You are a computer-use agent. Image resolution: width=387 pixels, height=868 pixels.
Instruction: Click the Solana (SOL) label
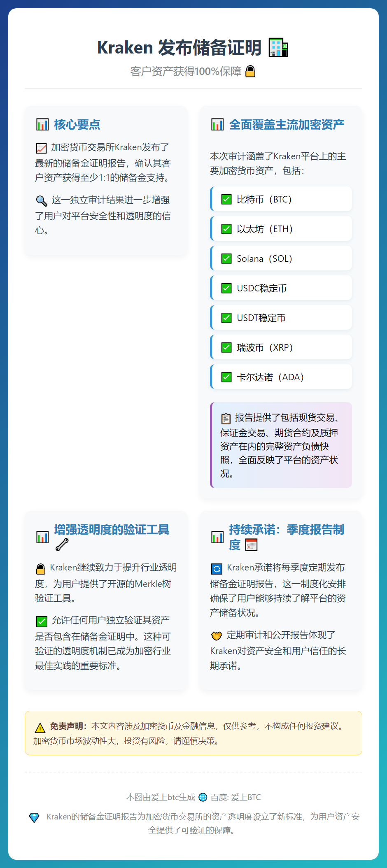(x=264, y=258)
